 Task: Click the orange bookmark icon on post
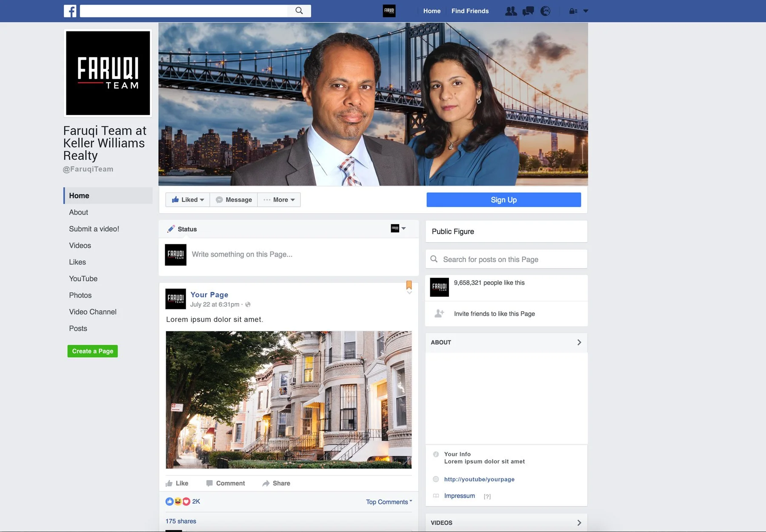[x=409, y=285]
